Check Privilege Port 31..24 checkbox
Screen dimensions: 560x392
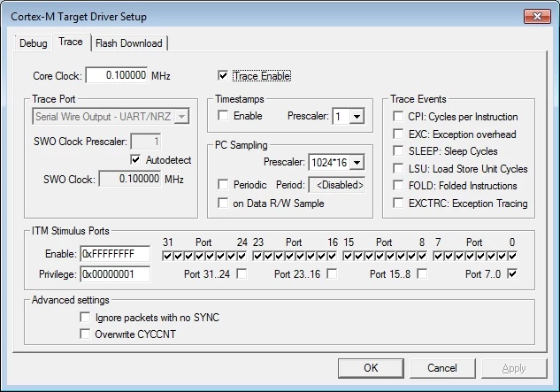pyautogui.click(x=242, y=273)
